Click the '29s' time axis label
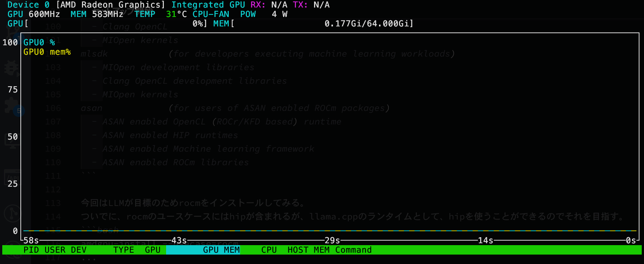The image size is (644, 264). pos(333,241)
